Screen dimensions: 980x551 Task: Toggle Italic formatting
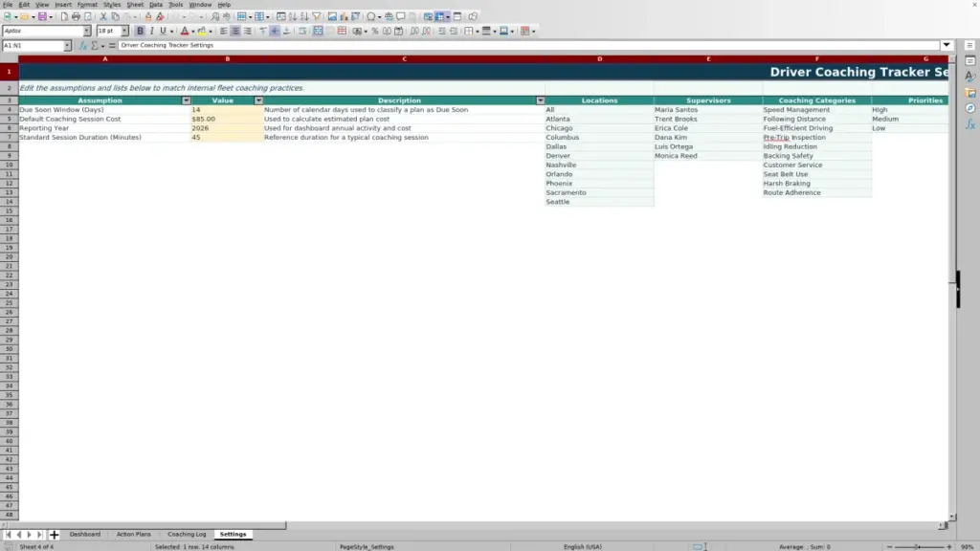[151, 31]
